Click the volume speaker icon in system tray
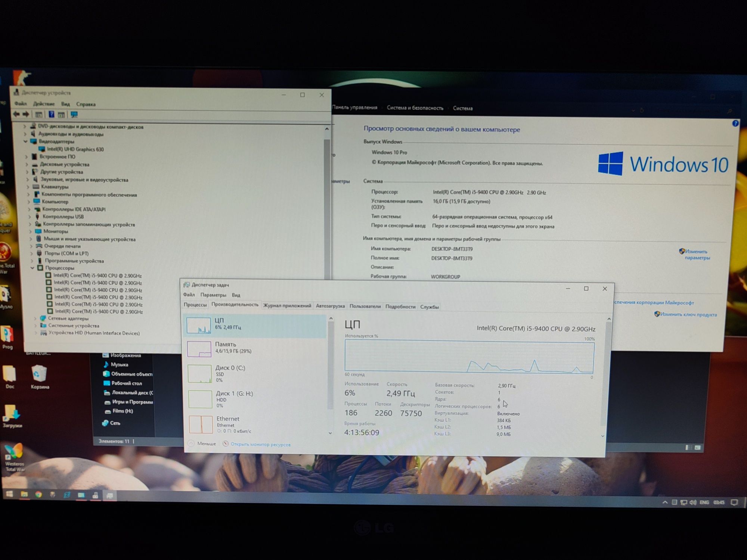 [693, 502]
